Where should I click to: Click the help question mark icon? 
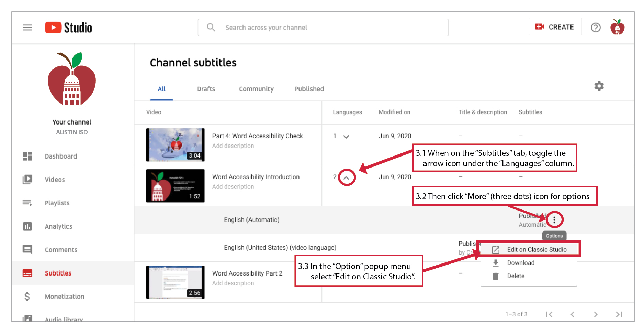point(596,28)
